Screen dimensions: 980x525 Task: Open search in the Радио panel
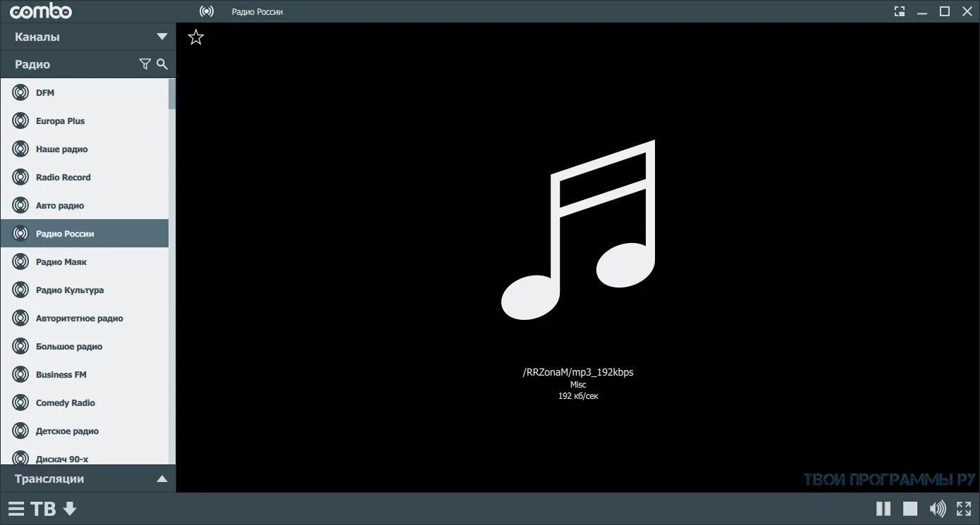tap(162, 64)
